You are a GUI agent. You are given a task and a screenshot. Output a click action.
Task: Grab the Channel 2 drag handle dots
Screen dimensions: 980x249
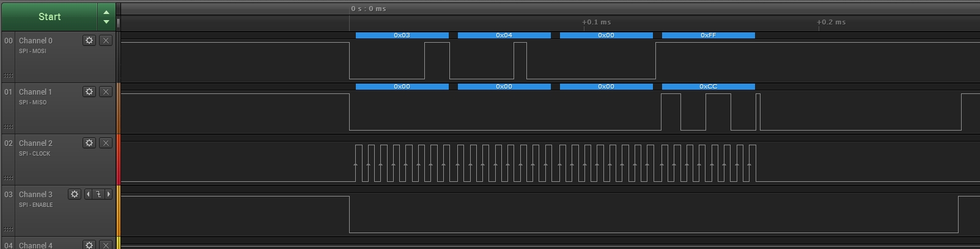click(8, 178)
